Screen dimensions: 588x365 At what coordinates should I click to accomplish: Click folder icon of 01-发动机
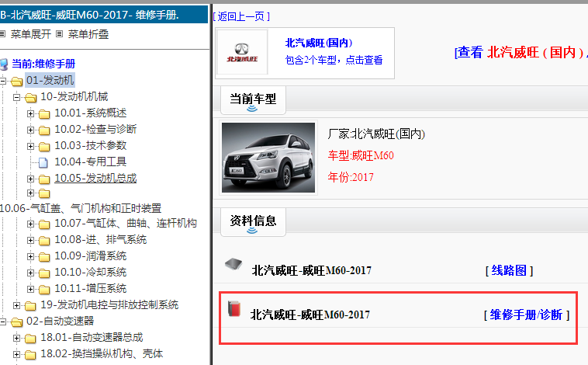16,81
